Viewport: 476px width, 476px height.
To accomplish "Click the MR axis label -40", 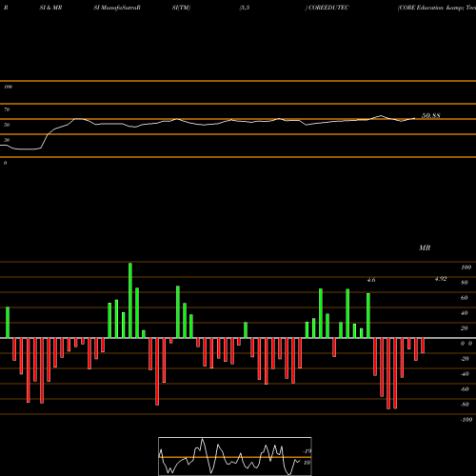I will 465,374.
